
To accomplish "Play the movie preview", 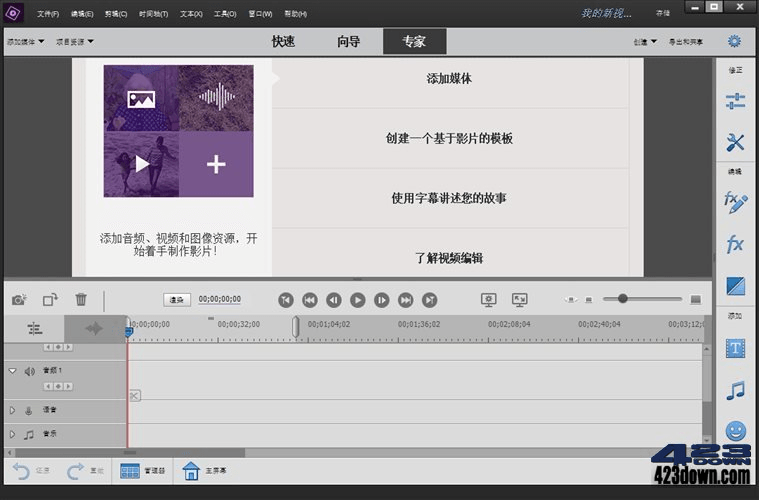I will (357, 300).
